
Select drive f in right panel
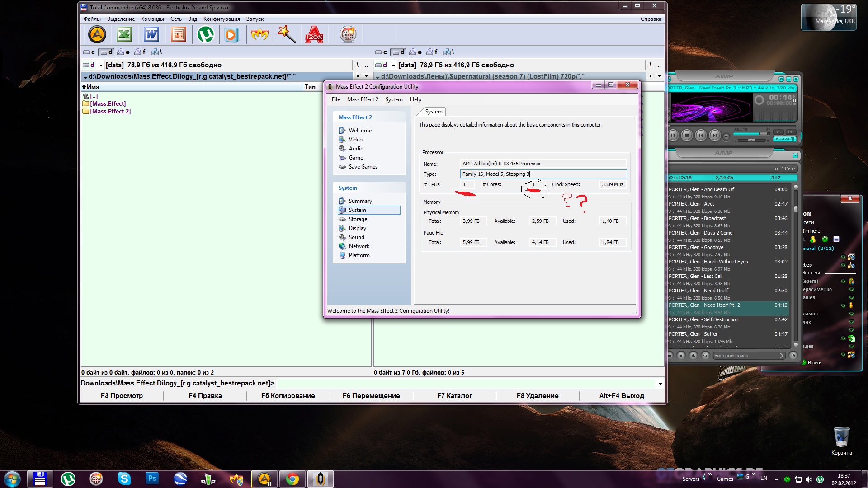pyautogui.click(x=432, y=52)
